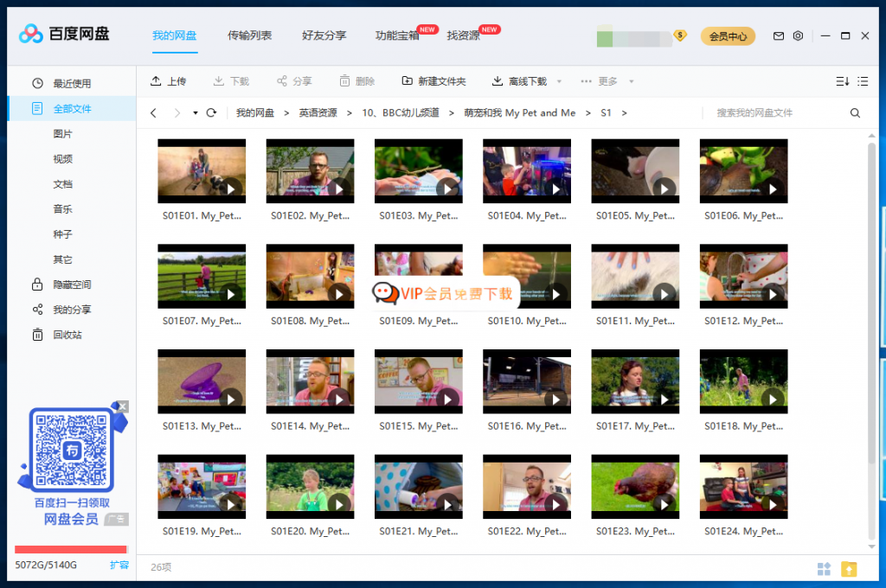Open 我的分享 in sidebar
Viewport: 886px width, 588px height.
[x=72, y=310]
